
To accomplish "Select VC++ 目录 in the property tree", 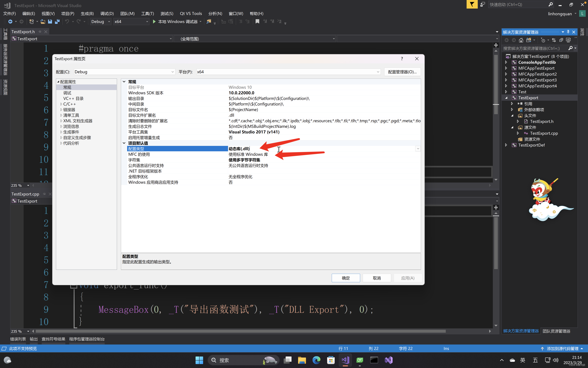I will pyautogui.click(x=73, y=99).
